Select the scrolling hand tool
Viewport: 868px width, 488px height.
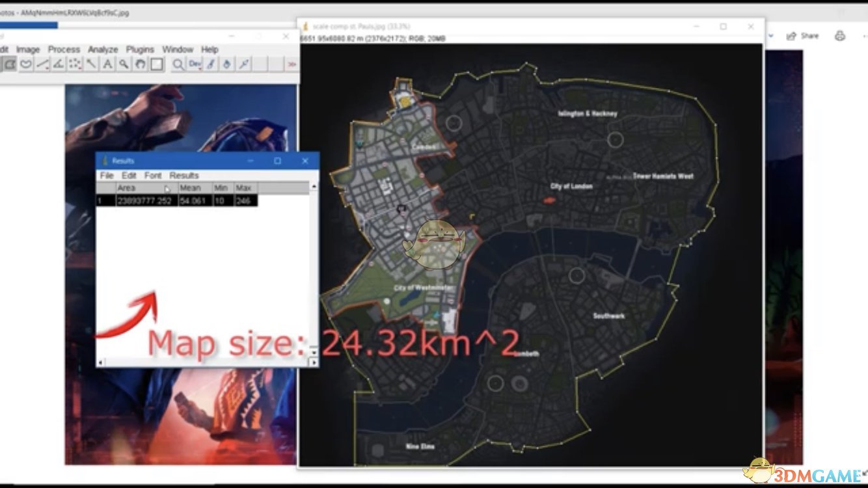click(x=140, y=64)
